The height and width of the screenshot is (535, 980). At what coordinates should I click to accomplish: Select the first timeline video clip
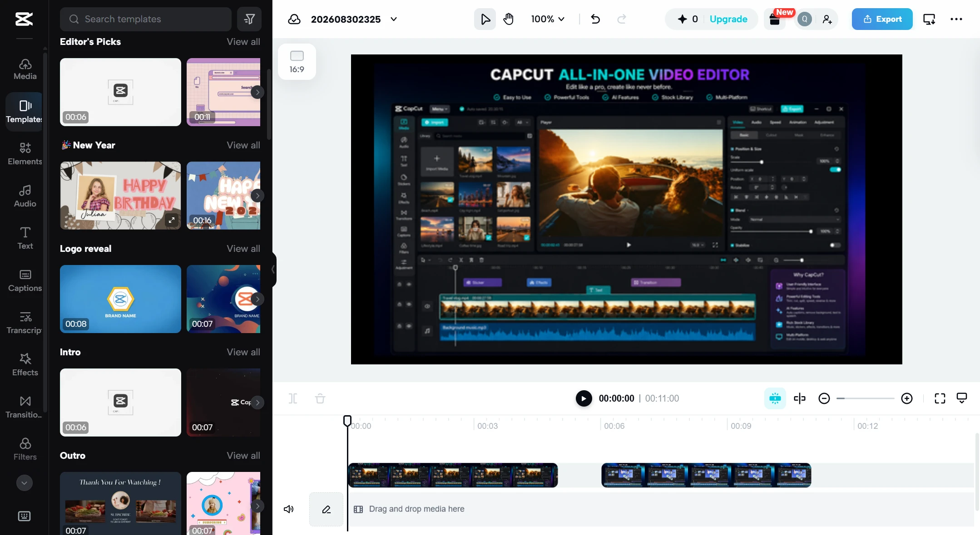[x=453, y=475]
